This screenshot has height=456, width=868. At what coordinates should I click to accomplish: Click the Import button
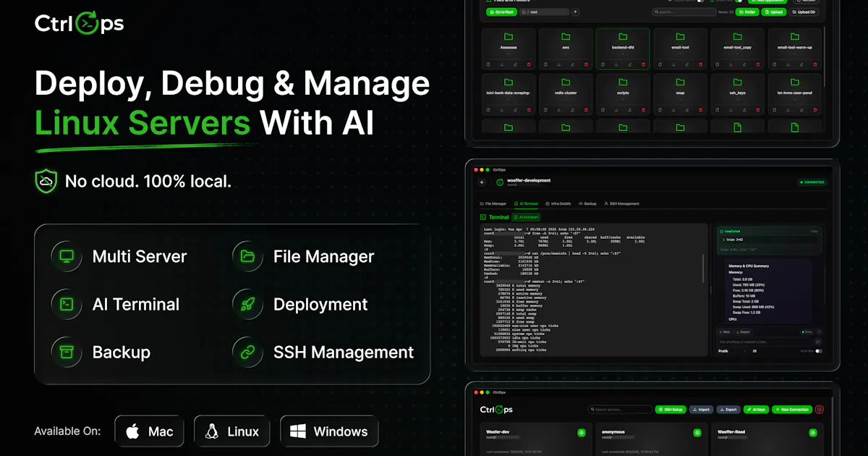(701, 410)
